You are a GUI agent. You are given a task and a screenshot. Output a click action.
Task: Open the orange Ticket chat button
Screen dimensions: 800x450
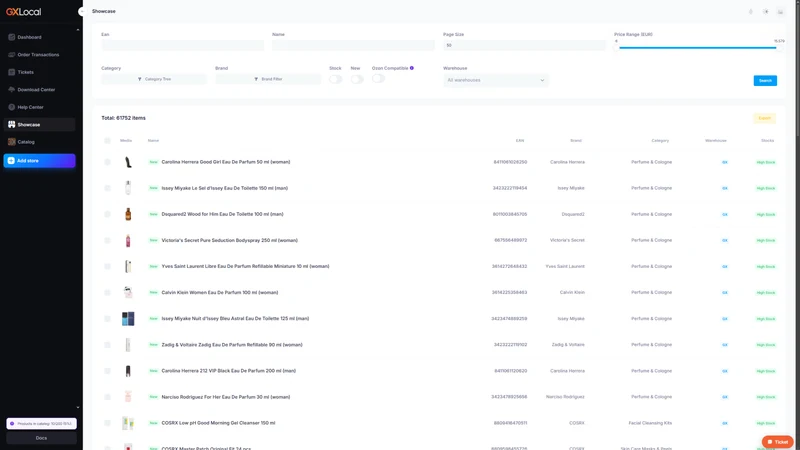click(778, 442)
